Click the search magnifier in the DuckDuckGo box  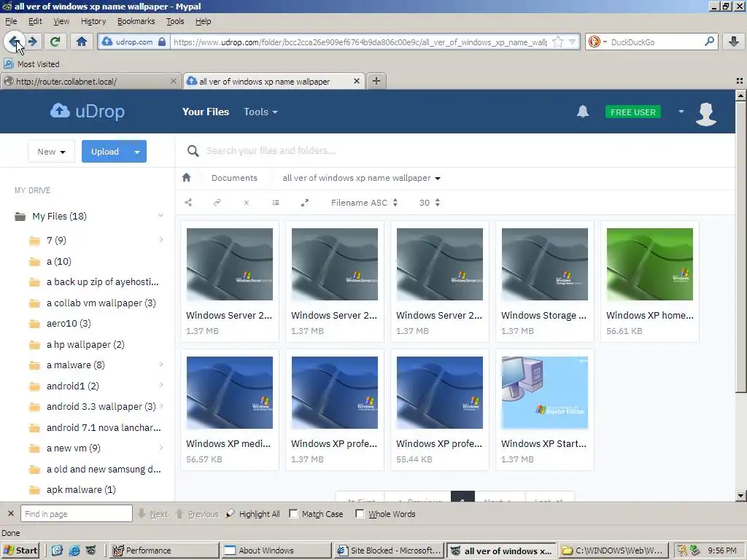709,42
